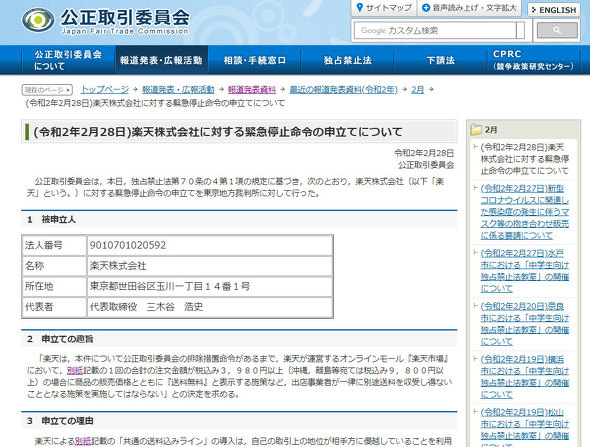Image resolution: width=590 pixels, height=447 pixels.
Task: Select the 代表取締役 三木谷 浩史 cell
Action: pos(210,307)
